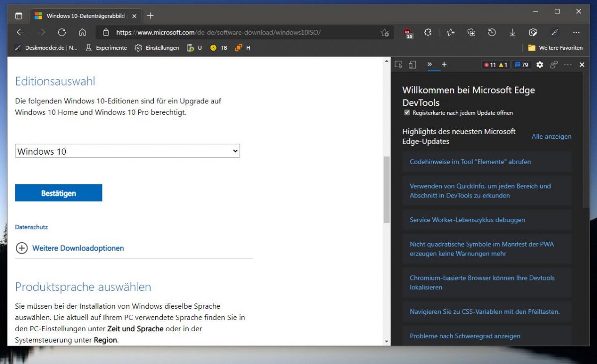
Task: Toggle the inspect element tool in DevTools
Action: [398, 65]
